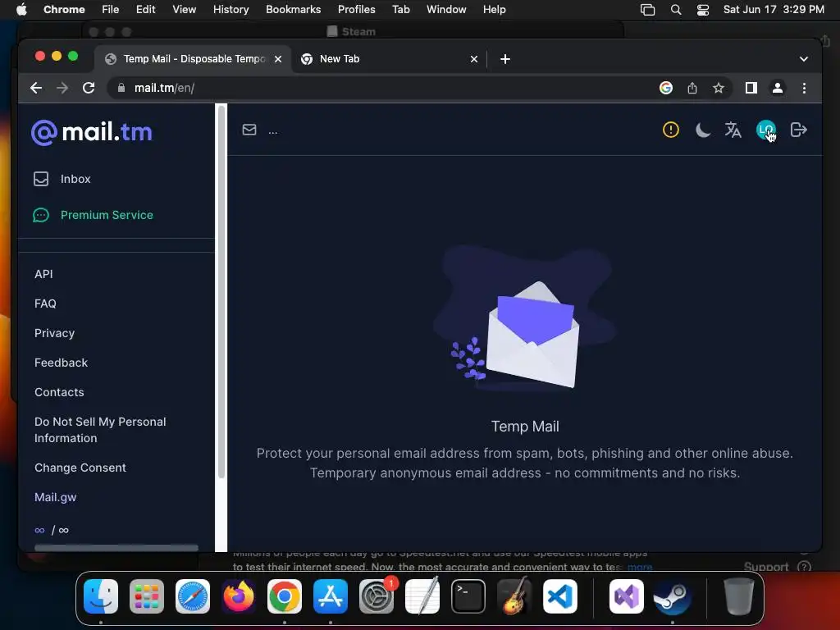The height and width of the screenshot is (630, 840).
Task: Click the envelope mail icon in header
Action: (x=249, y=130)
